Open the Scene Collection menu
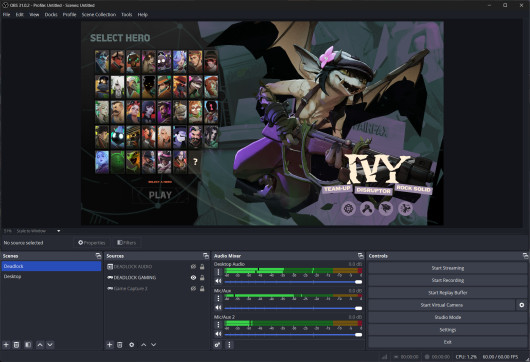This screenshot has height=362, width=530. click(x=99, y=15)
